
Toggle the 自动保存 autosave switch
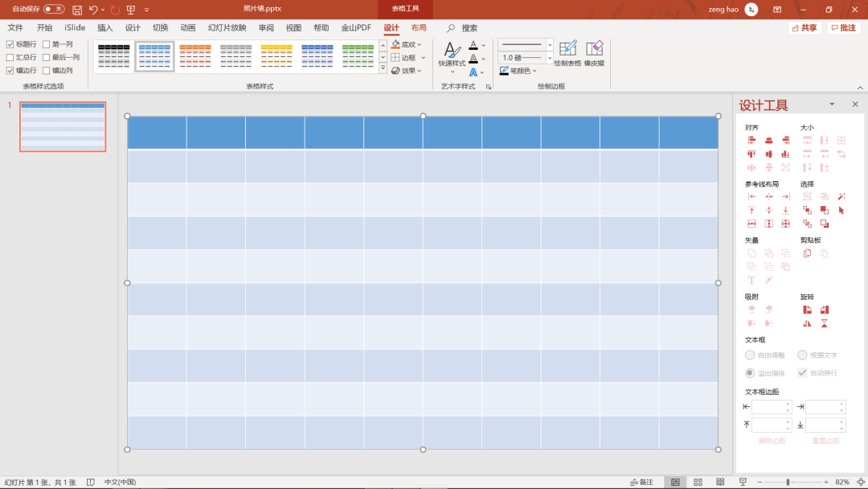(54, 9)
